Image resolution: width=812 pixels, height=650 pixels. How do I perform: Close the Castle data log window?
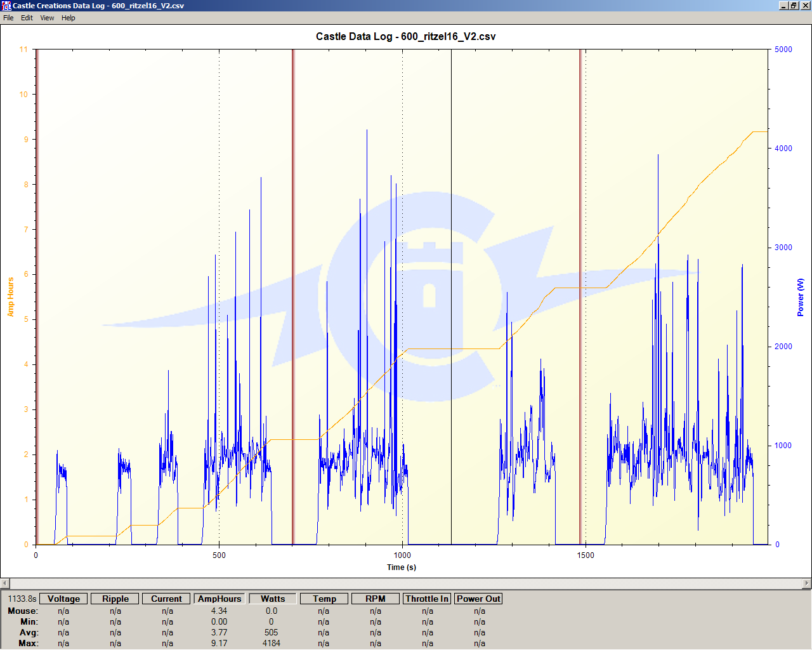(805, 6)
